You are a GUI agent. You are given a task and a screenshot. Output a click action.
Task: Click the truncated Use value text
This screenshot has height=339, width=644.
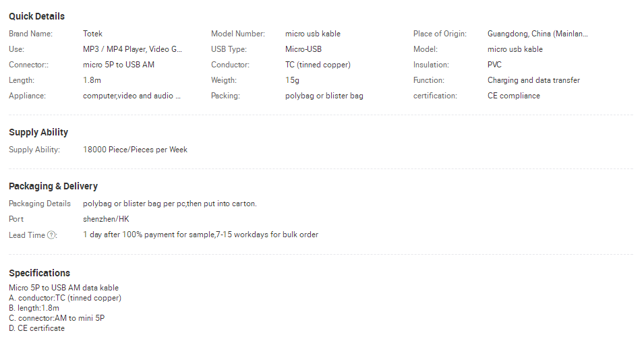tap(132, 49)
